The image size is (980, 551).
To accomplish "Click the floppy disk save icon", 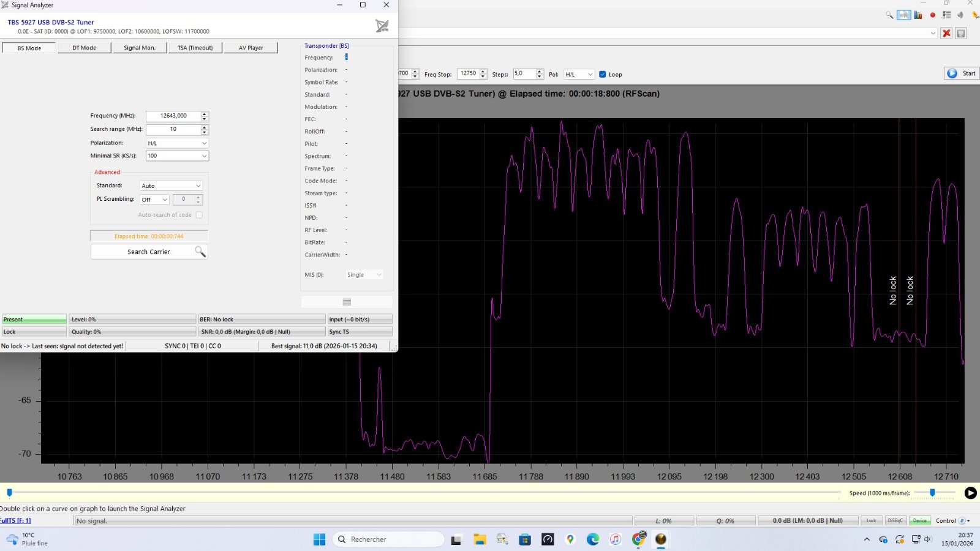I will pyautogui.click(x=961, y=33).
